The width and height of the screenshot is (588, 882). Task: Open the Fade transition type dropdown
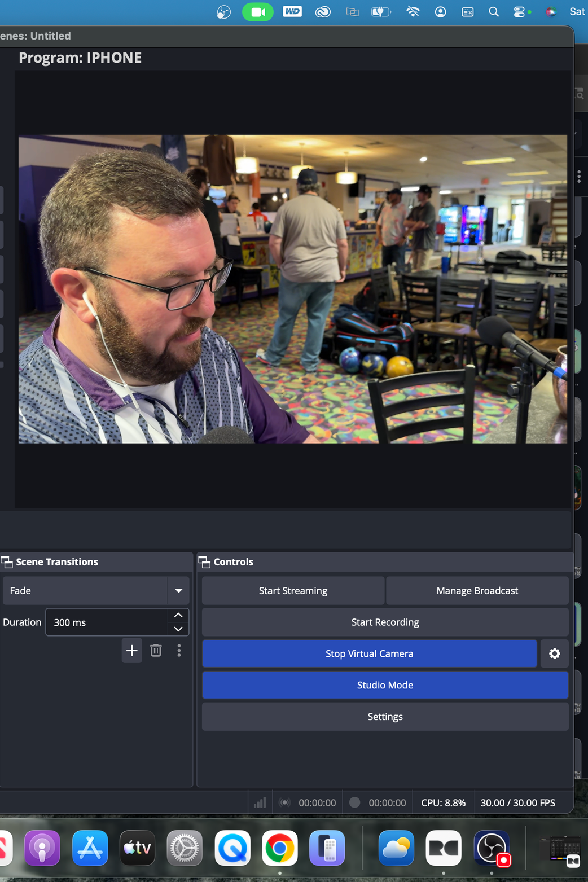point(178,590)
